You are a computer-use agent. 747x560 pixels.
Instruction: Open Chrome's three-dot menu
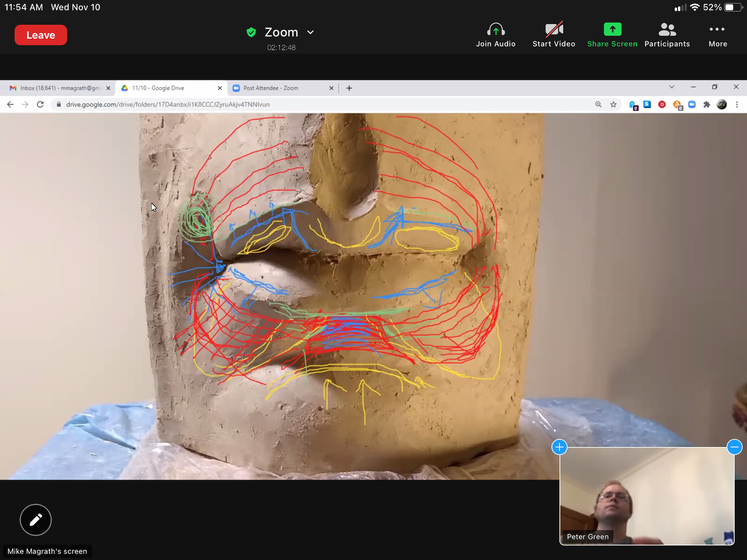coord(737,105)
